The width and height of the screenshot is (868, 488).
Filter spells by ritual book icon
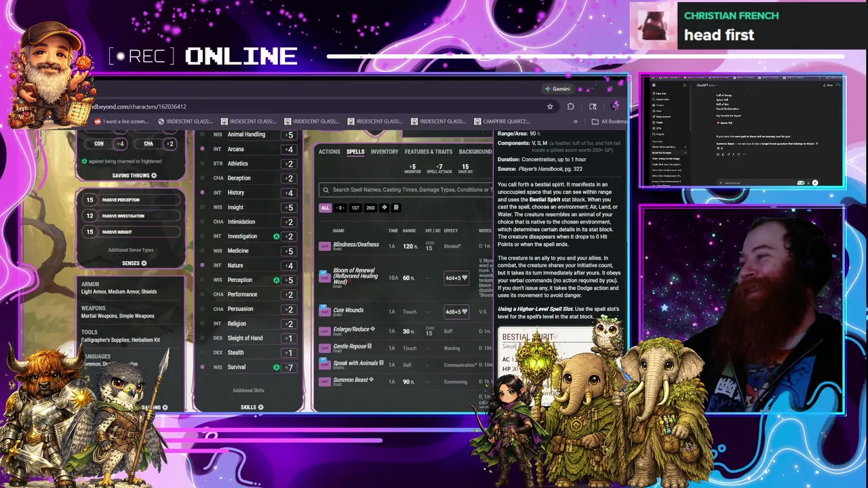396,208
